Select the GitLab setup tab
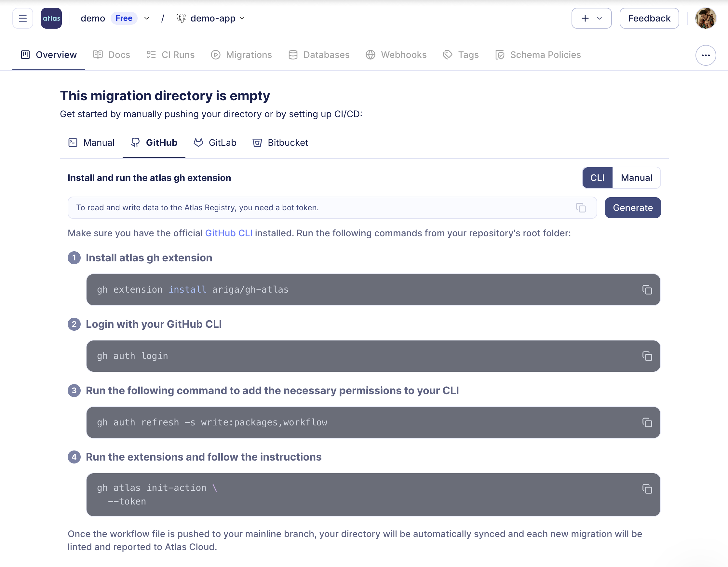The width and height of the screenshot is (728, 567). 215,143
